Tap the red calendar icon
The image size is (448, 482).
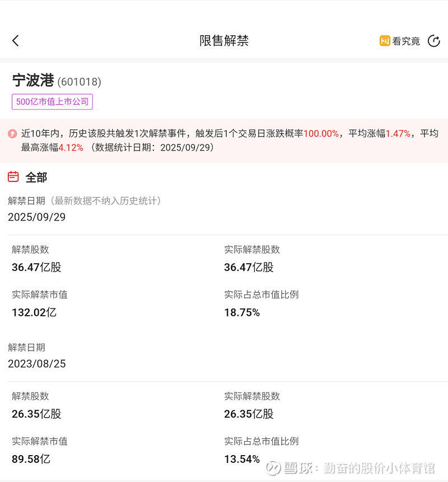pyautogui.click(x=13, y=177)
